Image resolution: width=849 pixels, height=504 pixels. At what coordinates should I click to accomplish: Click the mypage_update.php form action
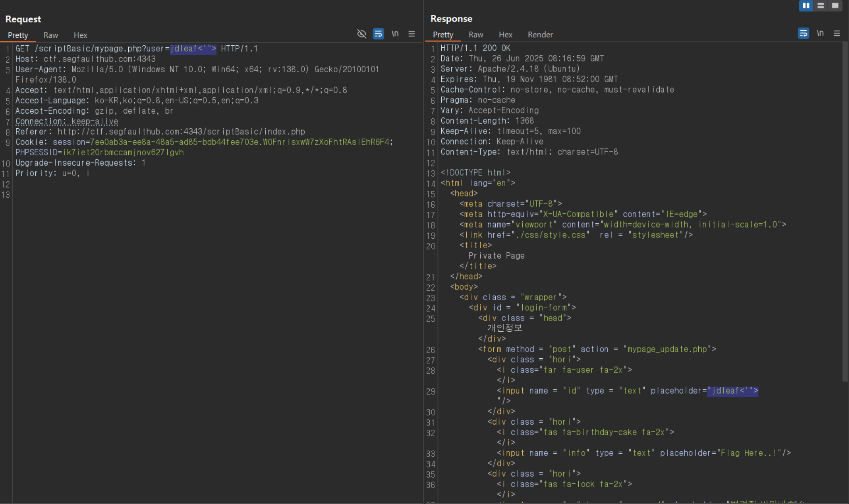point(667,349)
